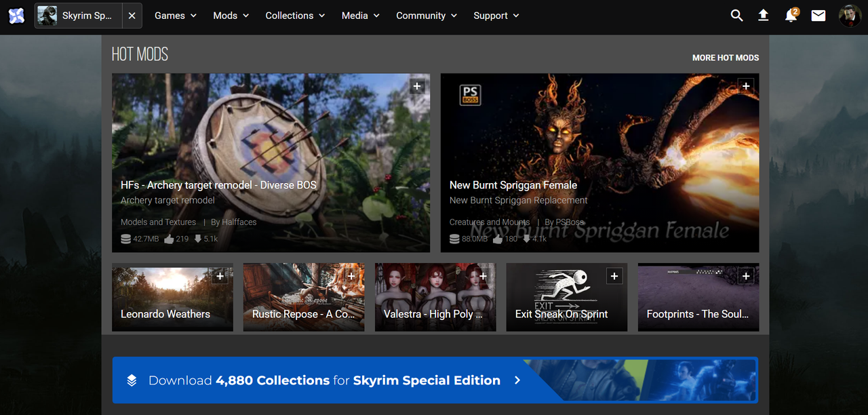Open the Exit Sneak On Sprint thumbnail
The width and height of the screenshot is (868, 415).
pyautogui.click(x=567, y=298)
